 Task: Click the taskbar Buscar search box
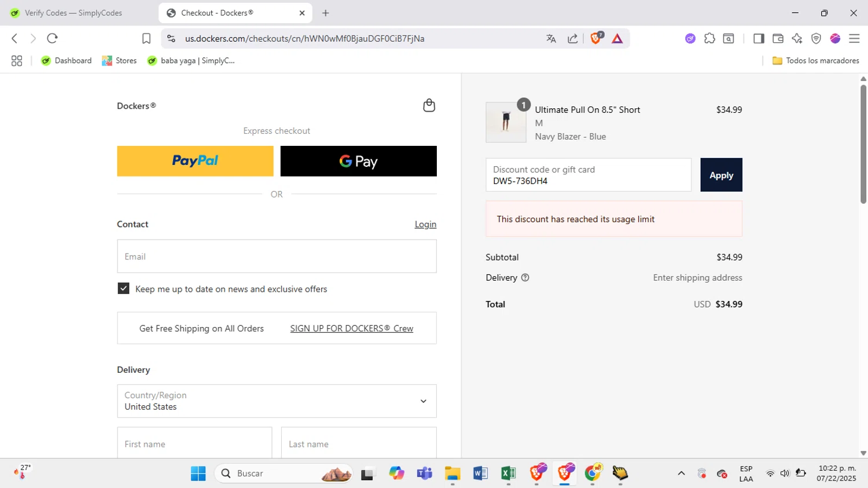pos(284,474)
